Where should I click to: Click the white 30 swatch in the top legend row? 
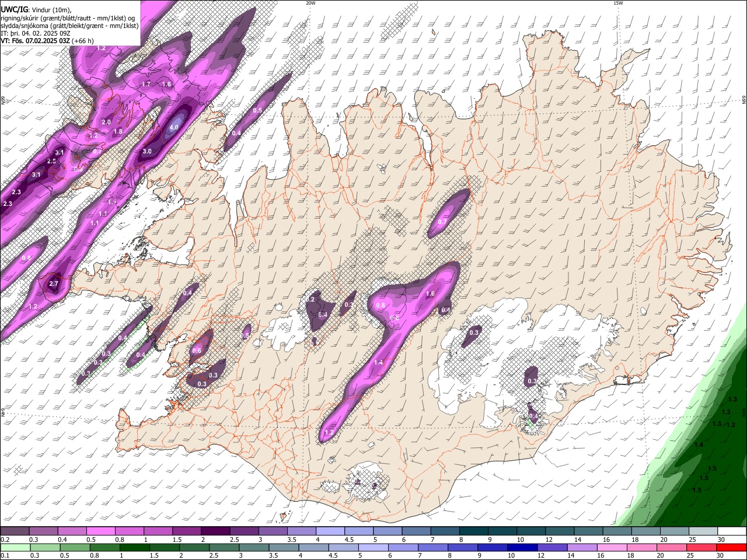pos(731,531)
